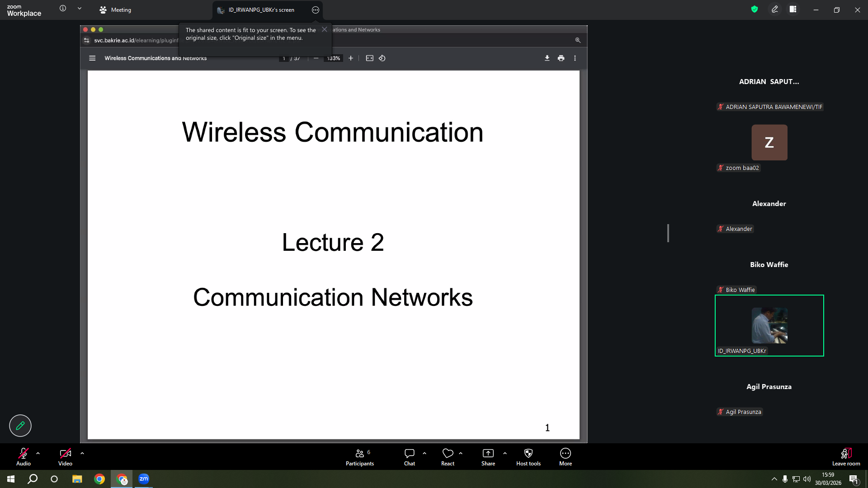Select the ID_IRWANPG_UBKr video thumbnail
Image resolution: width=868 pixels, height=488 pixels.
click(x=769, y=325)
